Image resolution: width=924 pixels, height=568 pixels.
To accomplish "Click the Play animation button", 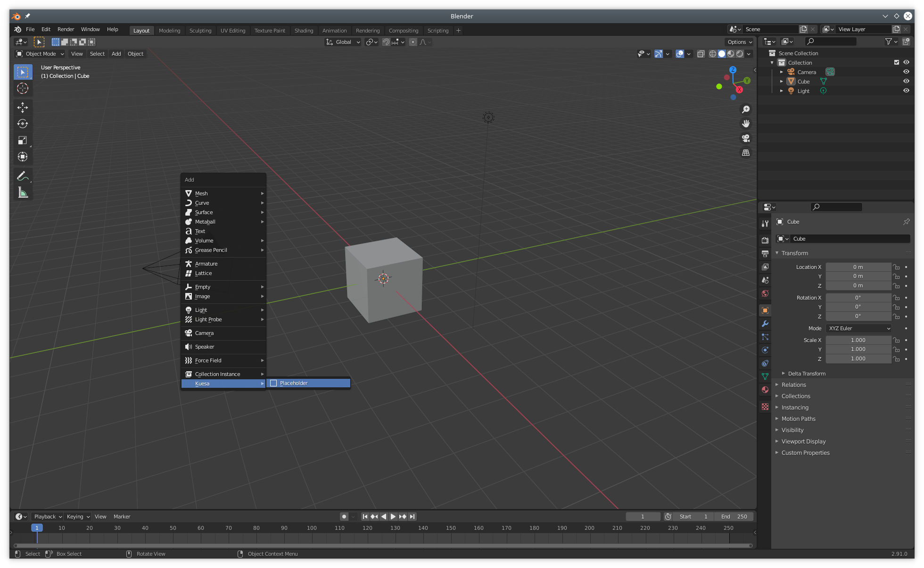I will [393, 517].
